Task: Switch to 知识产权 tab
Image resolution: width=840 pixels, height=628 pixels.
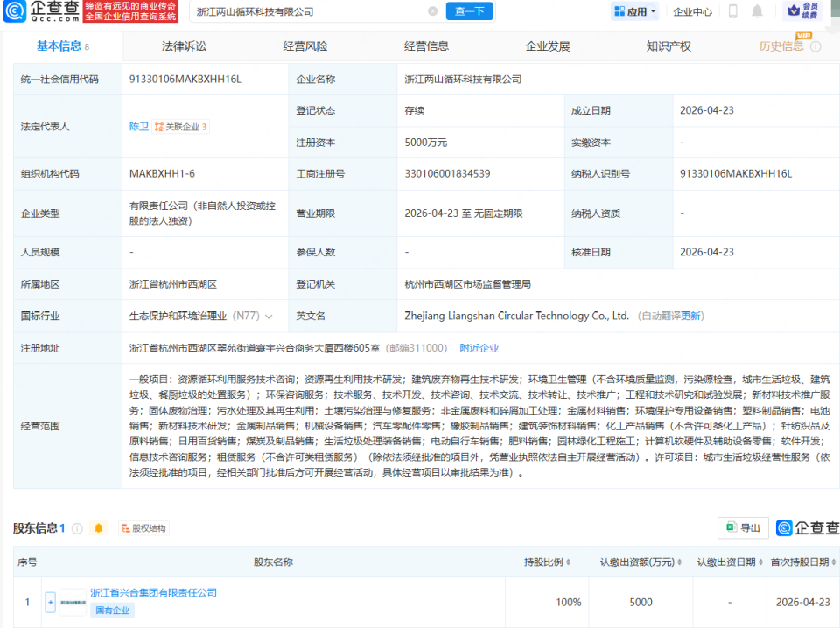Action: tap(668, 46)
